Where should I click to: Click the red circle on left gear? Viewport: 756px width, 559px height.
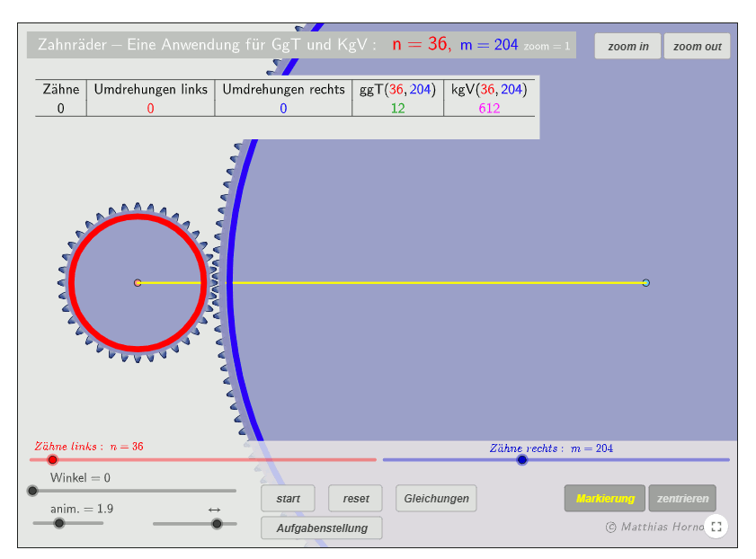(138, 216)
